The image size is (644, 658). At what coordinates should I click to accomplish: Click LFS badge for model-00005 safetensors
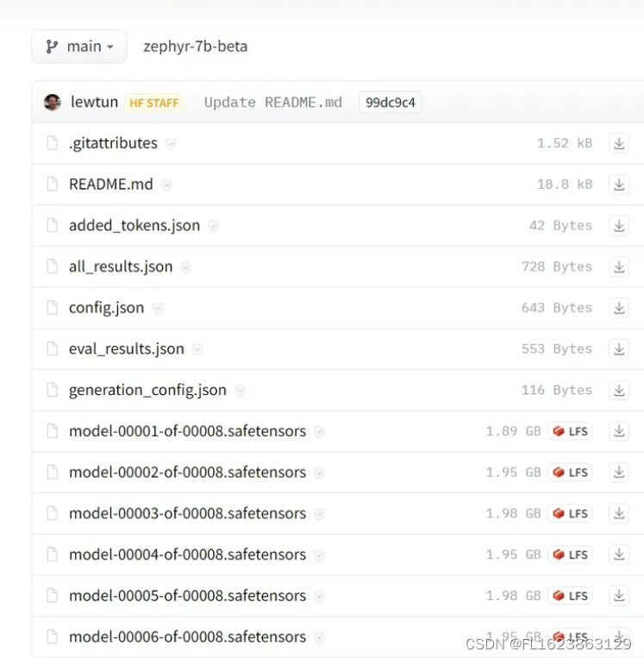(x=570, y=596)
